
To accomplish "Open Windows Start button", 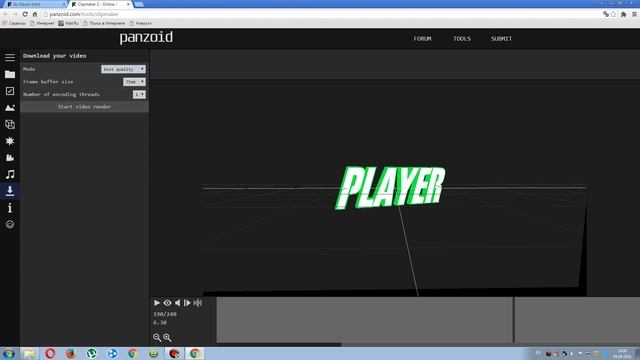I will [x=9, y=353].
